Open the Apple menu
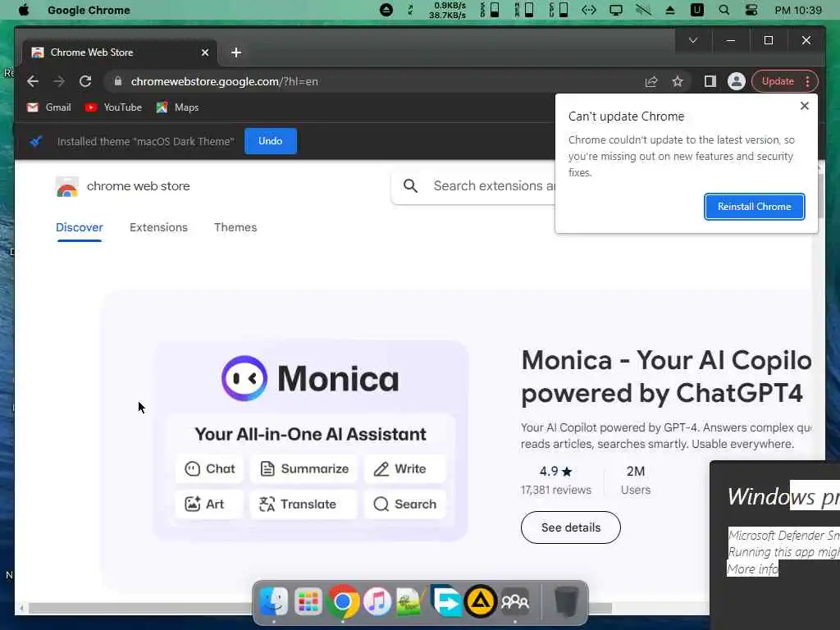The height and width of the screenshot is (630, 840). tap(24, 10)
